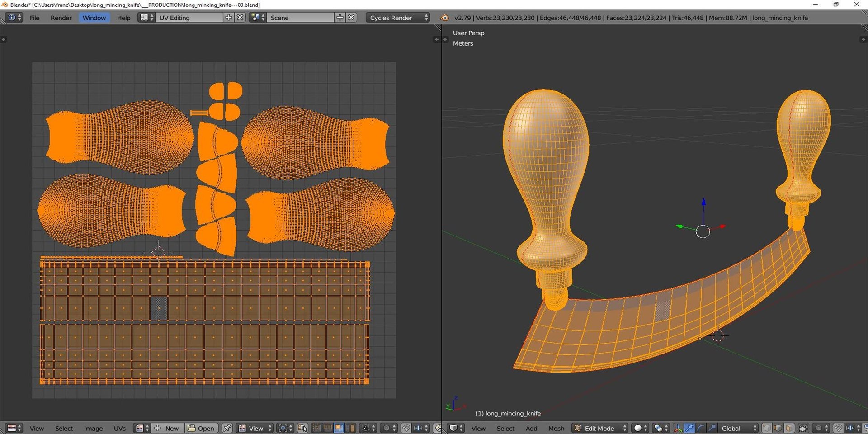Toggle UV sync selection with mesh

click(x=302, y=428)
